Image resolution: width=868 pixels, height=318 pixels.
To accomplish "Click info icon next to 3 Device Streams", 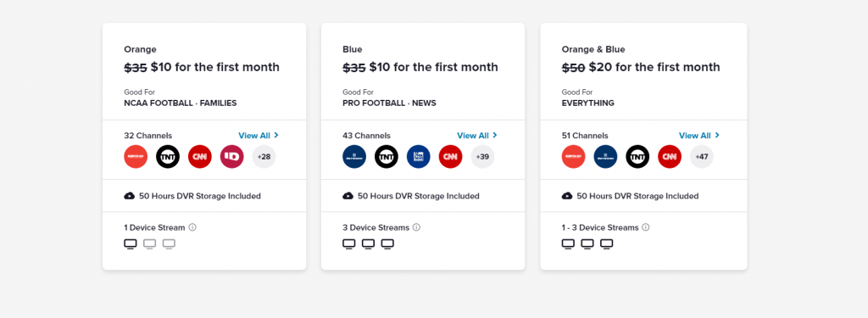I will point(417,227).
